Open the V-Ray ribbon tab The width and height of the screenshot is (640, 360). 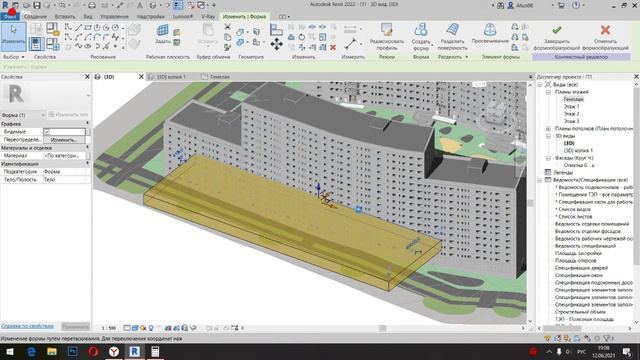point(208,17)
